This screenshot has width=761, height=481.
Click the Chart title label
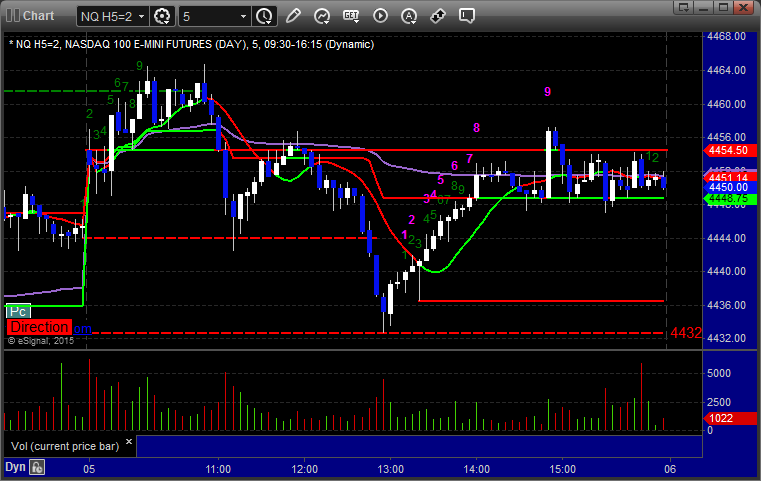pyautogui.click(x=38, y=16)
